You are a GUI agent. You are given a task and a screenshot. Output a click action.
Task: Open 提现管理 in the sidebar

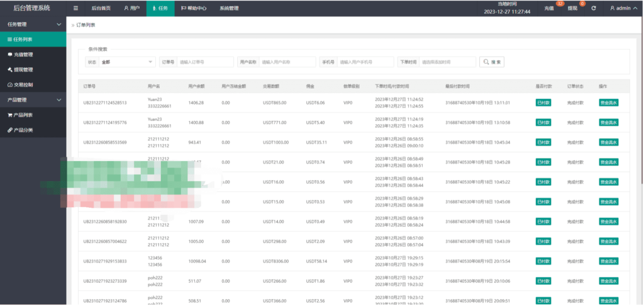(33, 69)
